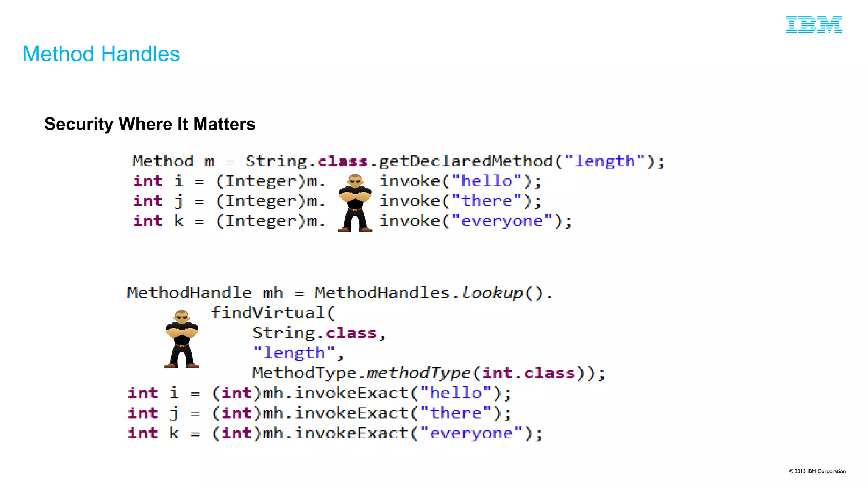Click 'int i = (Integer)m.' text
Screen dimensions: 868x488
(x=229, y=181)
